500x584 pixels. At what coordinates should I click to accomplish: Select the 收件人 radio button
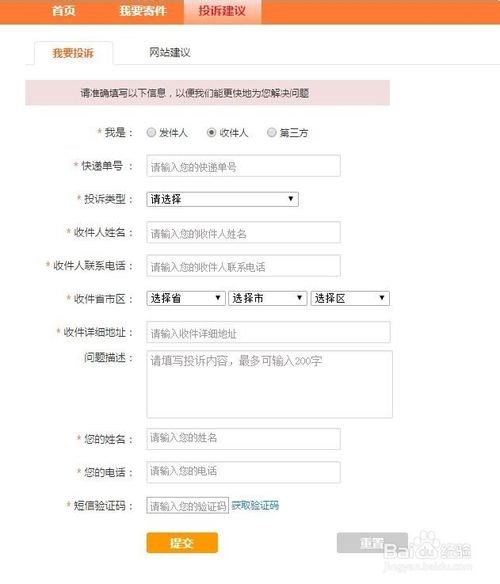[x=211, y=132]
